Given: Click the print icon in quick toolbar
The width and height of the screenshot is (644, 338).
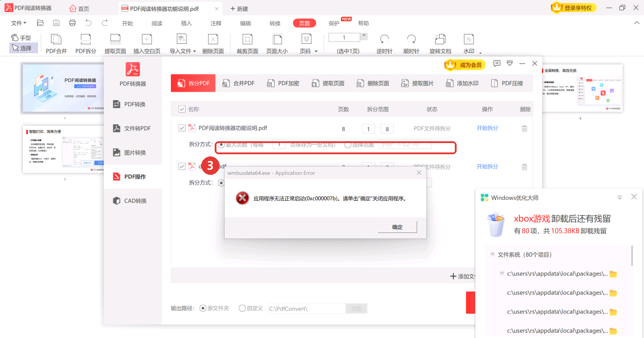Looking at the screenshot, I should point(72,23).
